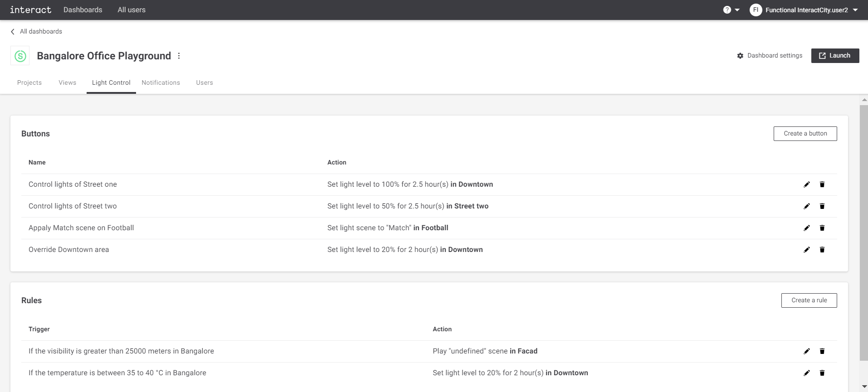
Task: Delete the 'Control lights of Street one' button
Action: pos(822,184)
